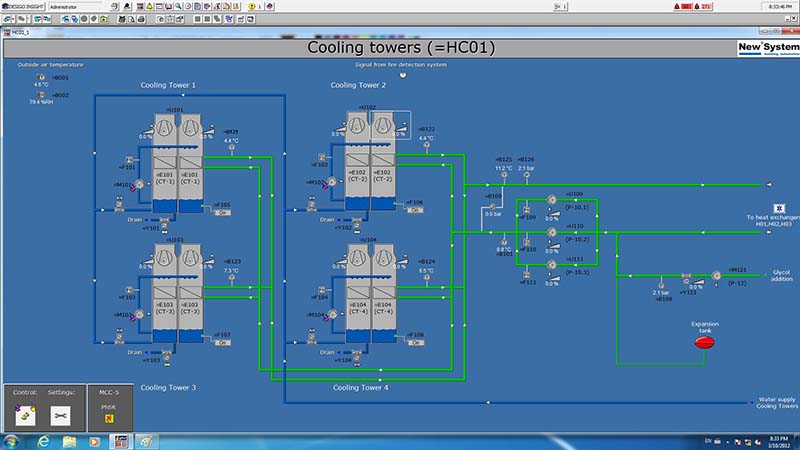Screen dimensions: 800x450
Task: Click the B121 temperature sensor on Tower 1
Action: tap(232, 148)
